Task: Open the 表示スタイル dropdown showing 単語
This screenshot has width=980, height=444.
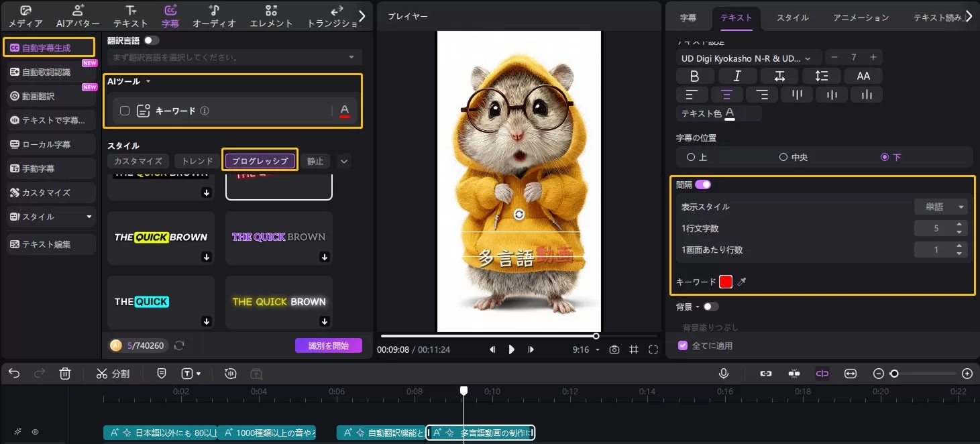Action: tap(941, 207)
